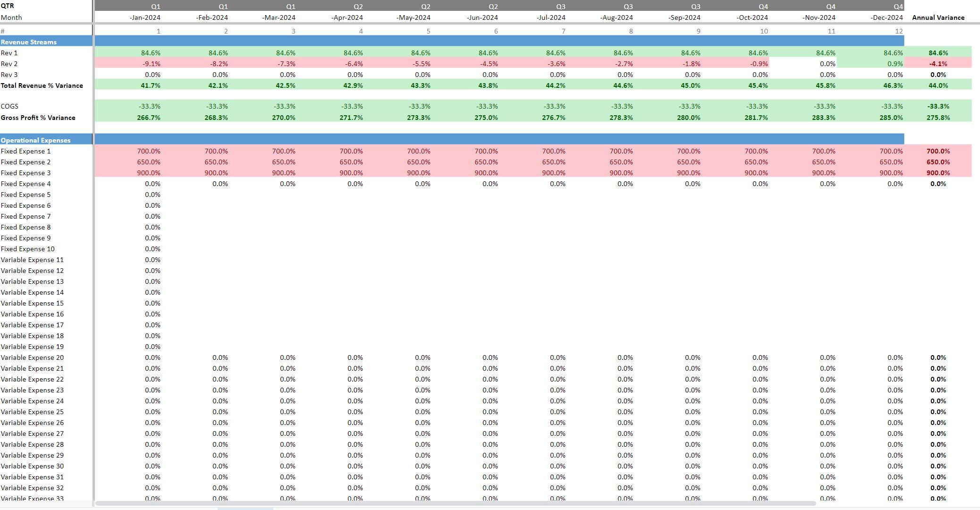980x510 pixels.
Task: Select the -Nov-2024 month header
Action: [819, 17]
